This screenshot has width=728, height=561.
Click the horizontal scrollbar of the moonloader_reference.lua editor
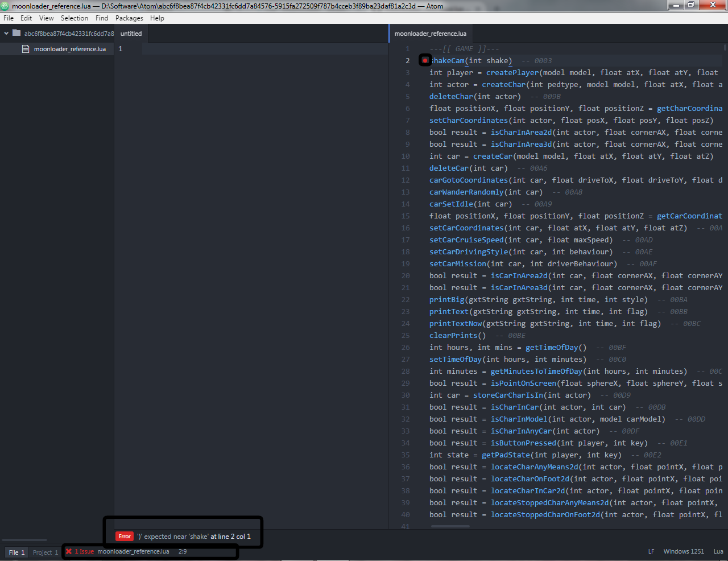pyautogui.click(x=450, y=526)
